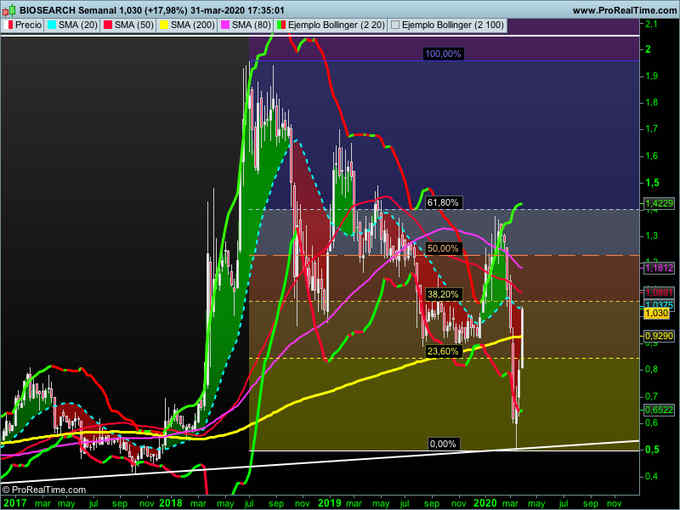Screen dimensions: 680x510
Task: Click the 1,6 value on price axis
Action: point(651,156)
